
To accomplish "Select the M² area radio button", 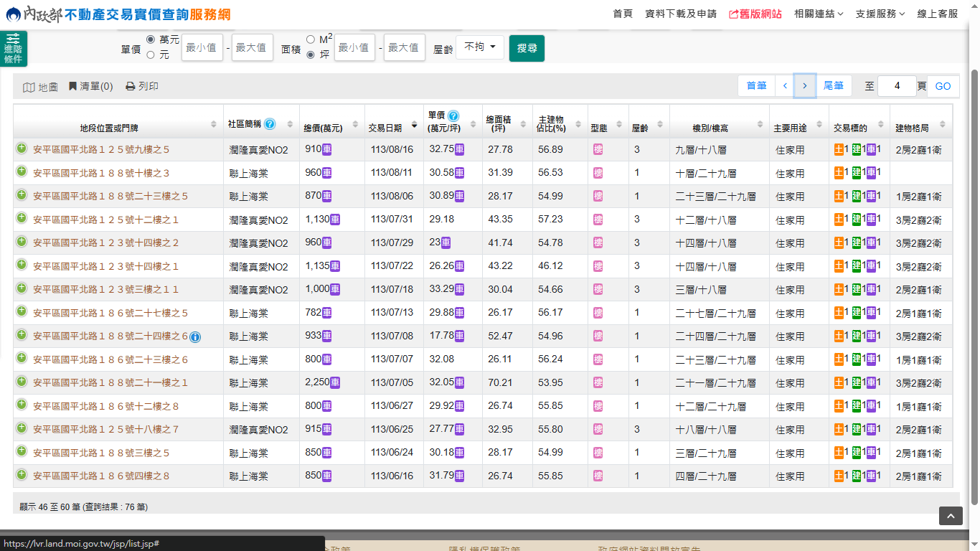I will tap(311, 39).
